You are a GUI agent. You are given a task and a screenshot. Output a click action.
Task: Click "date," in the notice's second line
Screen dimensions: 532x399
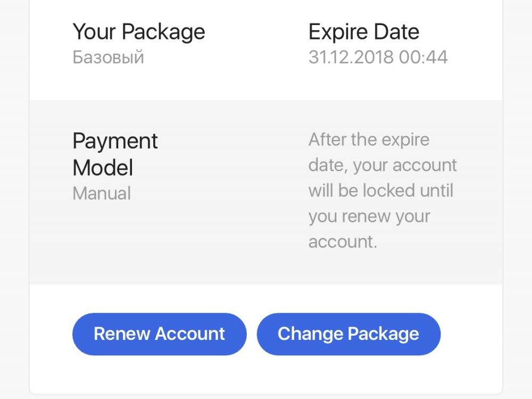[328, 165]
